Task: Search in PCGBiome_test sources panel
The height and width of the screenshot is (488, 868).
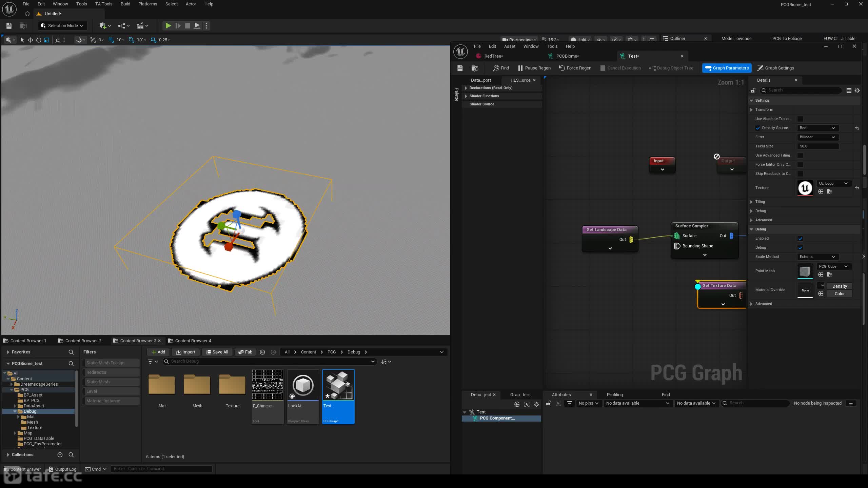Action: point(71,364)
